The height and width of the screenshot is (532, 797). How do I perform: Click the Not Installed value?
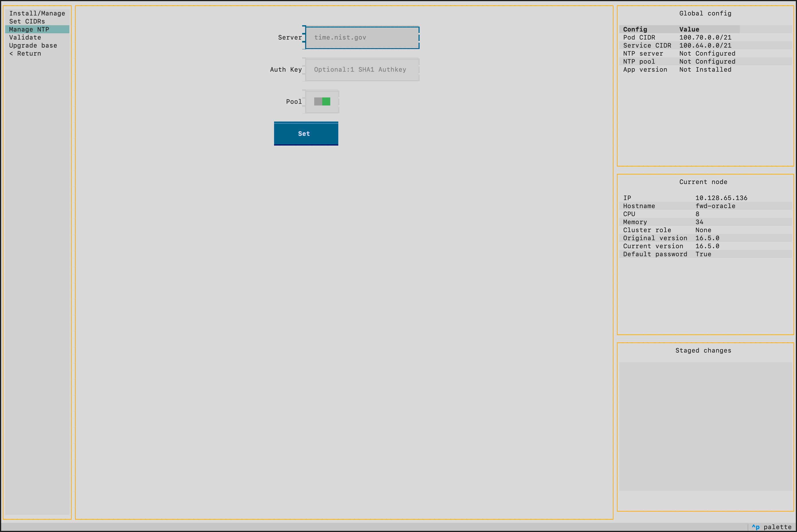pyautogui.click(x=705, y=70)
